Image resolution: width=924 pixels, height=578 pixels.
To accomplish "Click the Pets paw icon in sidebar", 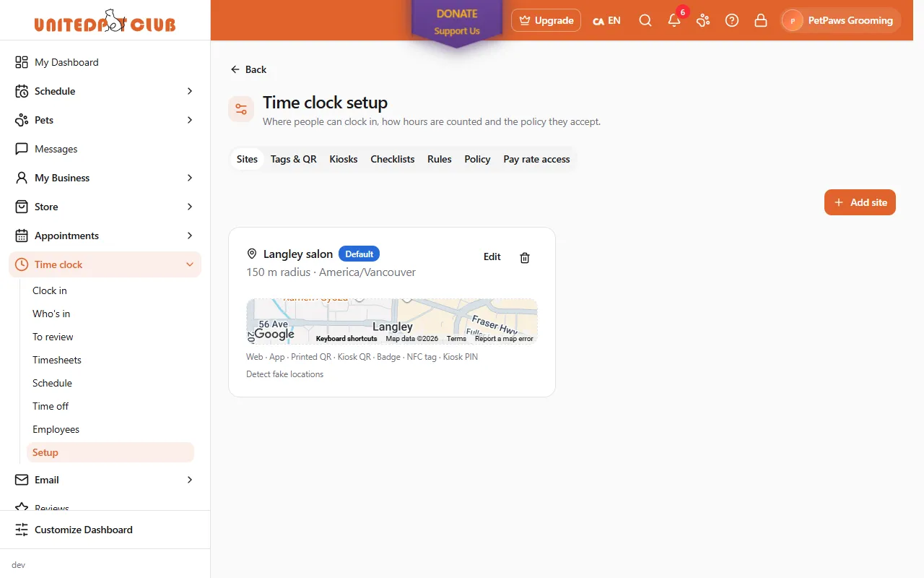I will pyautogui.click(x=22, y=120).
